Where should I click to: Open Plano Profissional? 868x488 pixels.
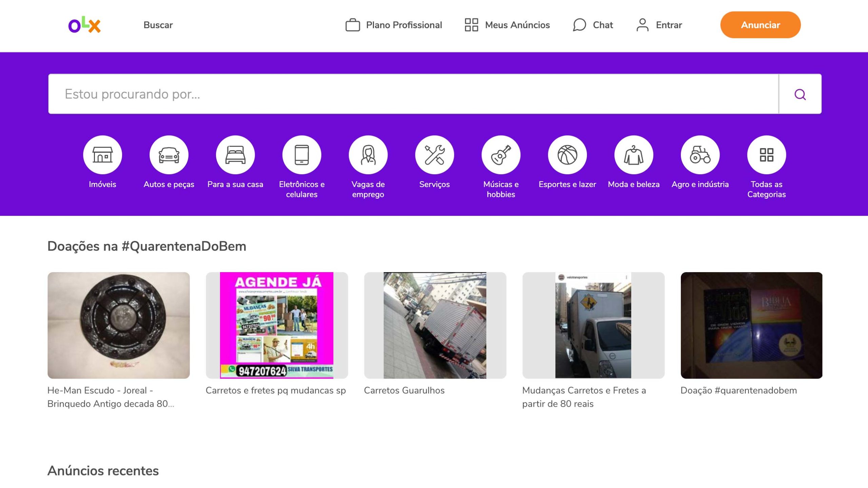[394, 25]
